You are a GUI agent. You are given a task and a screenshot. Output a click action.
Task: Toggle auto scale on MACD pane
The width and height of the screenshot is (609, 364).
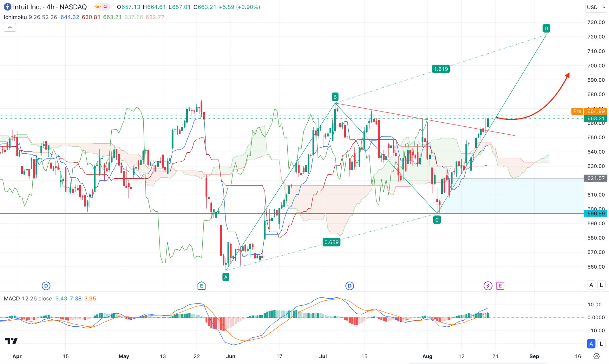(x=591, y=344)
